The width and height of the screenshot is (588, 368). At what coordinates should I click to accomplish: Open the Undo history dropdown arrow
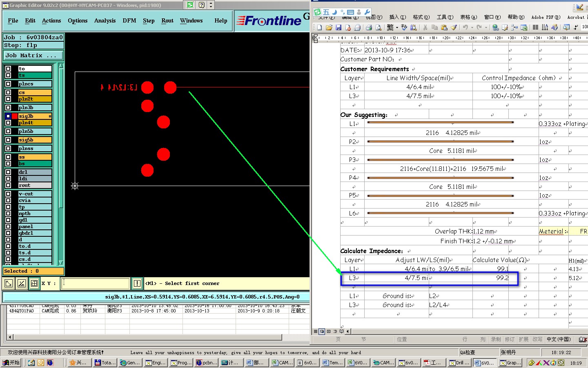472,27
